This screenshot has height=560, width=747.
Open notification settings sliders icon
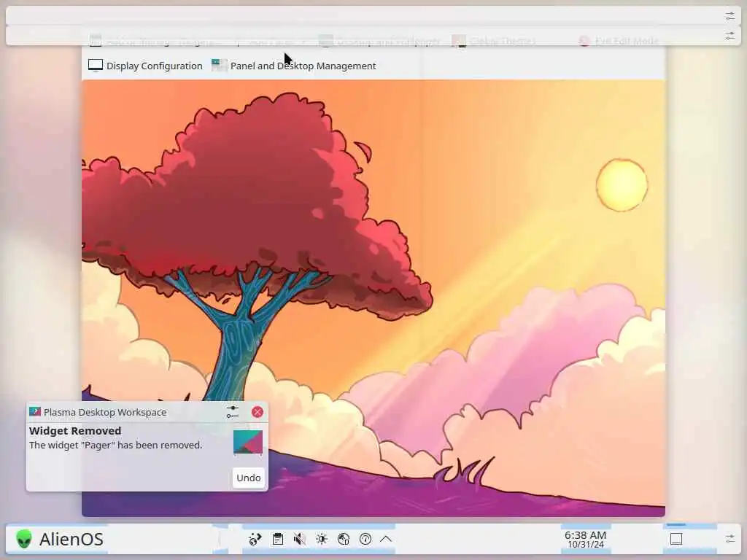pyautogui.click(x=233, y=412)
